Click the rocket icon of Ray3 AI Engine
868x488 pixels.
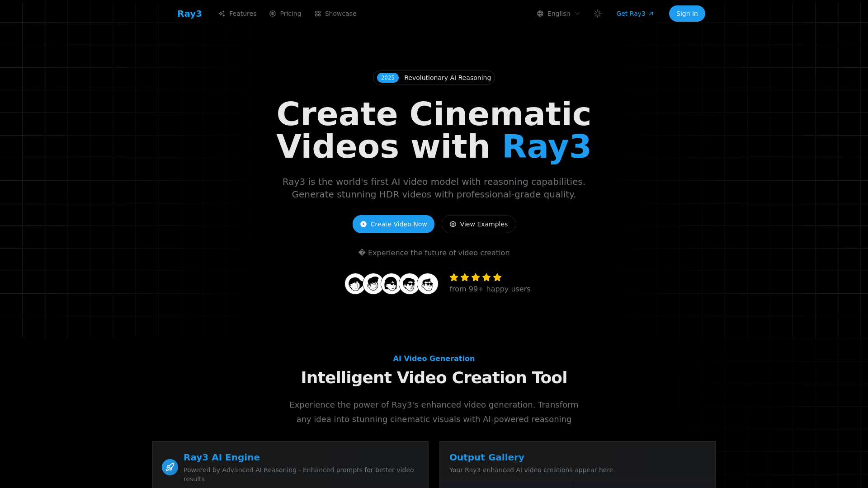pos(170,467)
